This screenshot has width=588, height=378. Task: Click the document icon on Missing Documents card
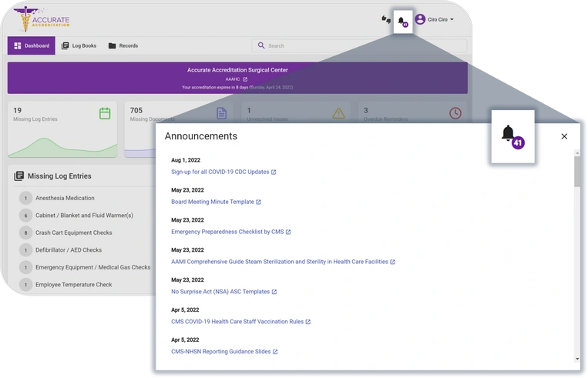click(x=222, y=113)
